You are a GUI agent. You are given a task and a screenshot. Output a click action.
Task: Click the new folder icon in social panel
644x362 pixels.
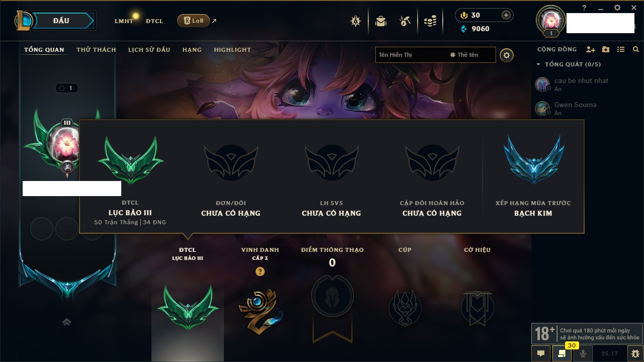click(x=606, y=49)
